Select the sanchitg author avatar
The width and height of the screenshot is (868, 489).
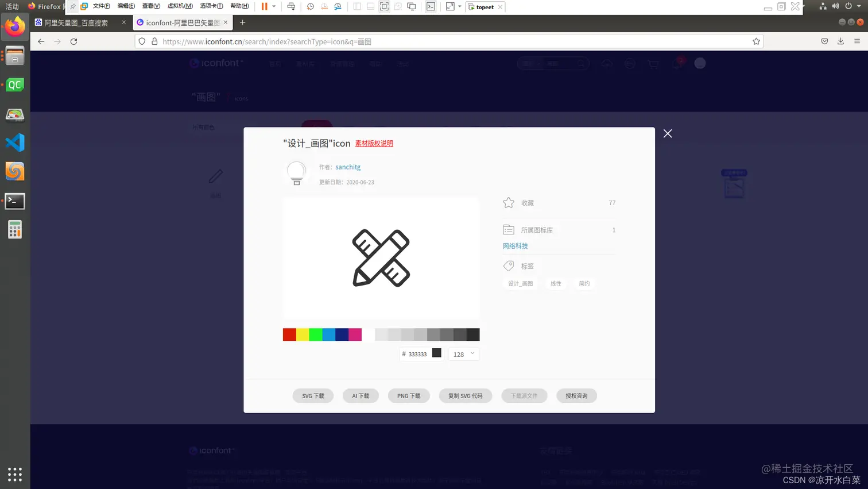[296, 173]
